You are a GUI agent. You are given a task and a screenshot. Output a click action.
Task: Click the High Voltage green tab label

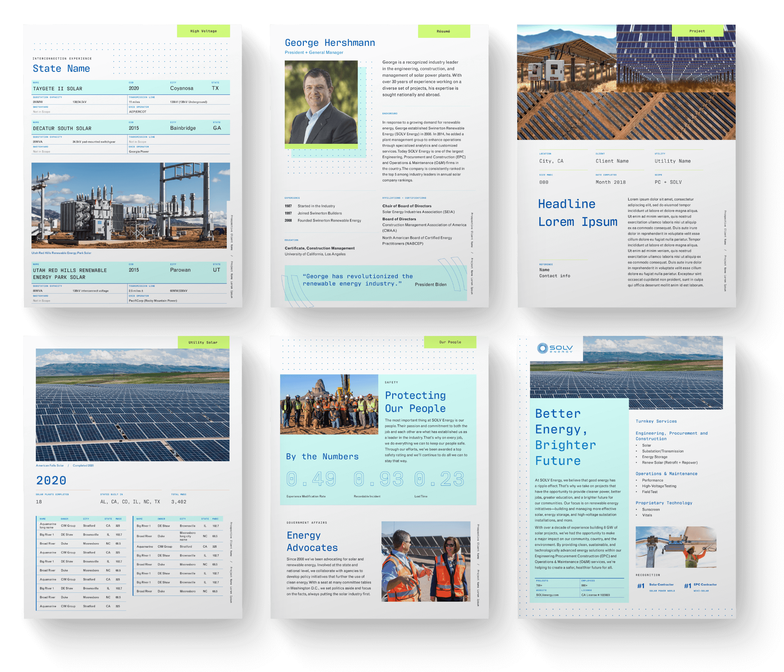[x=203, y=31]
